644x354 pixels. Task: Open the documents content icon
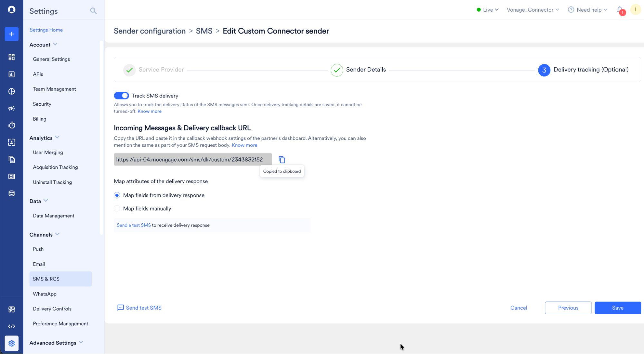(x=12, y=160)
